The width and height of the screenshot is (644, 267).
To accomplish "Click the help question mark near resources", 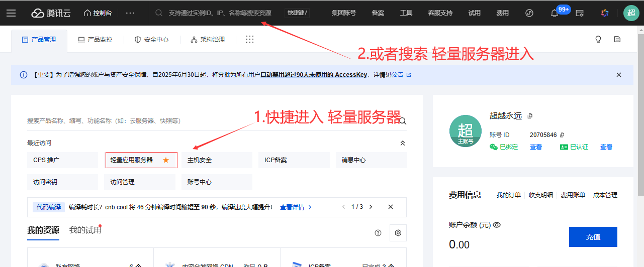I will (x=378, y=233).
